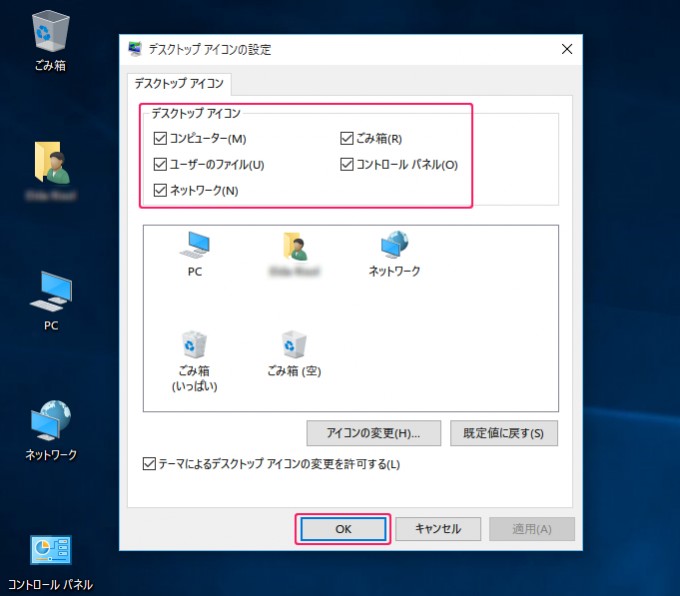
Task: Switch to the デスクトップ アイコン tab
Action: click(179, 83)
